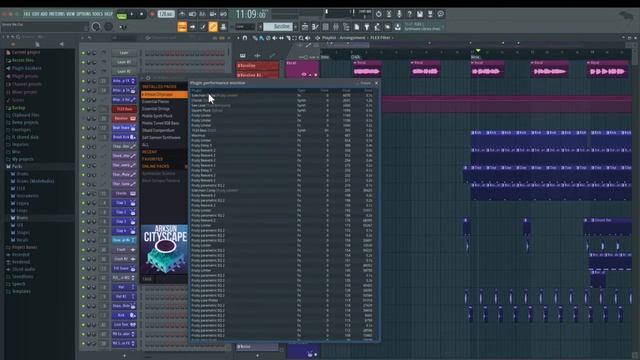
Task: Select Essential Pianos pack in FLEX
Action: pyautogui.click(x=164, y=102)
